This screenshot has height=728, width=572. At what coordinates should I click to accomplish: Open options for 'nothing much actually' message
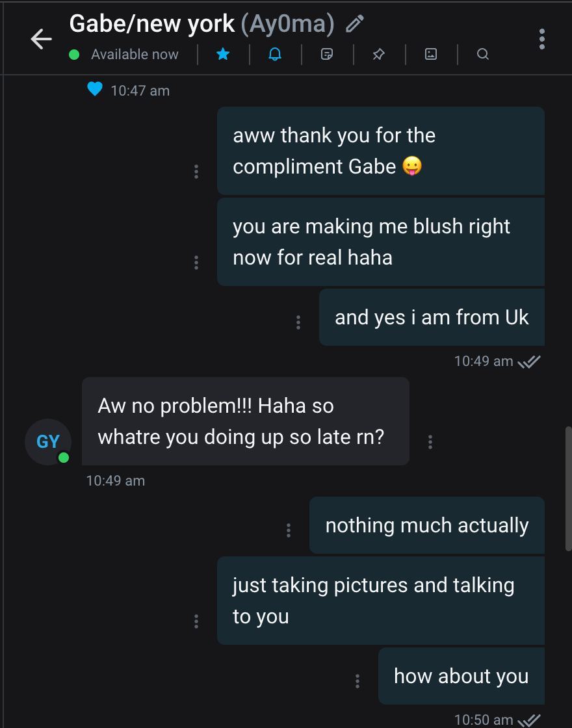tap(289, 530)
